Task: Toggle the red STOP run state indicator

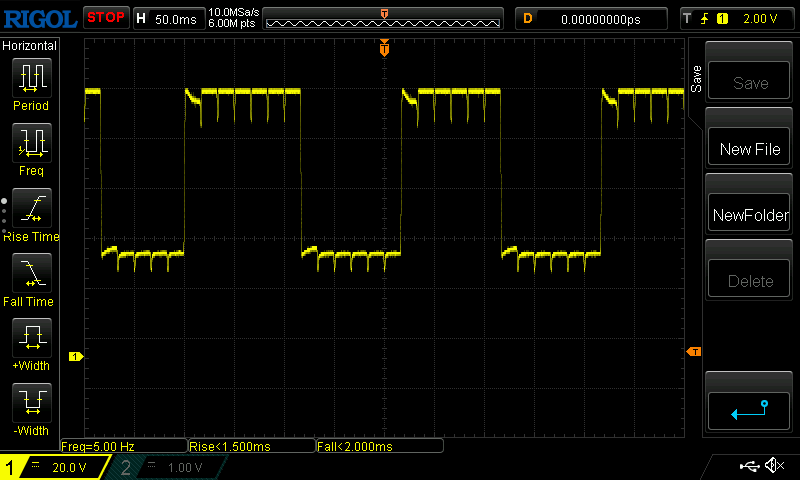Action: pyautogui.click(x=105, y=18)
